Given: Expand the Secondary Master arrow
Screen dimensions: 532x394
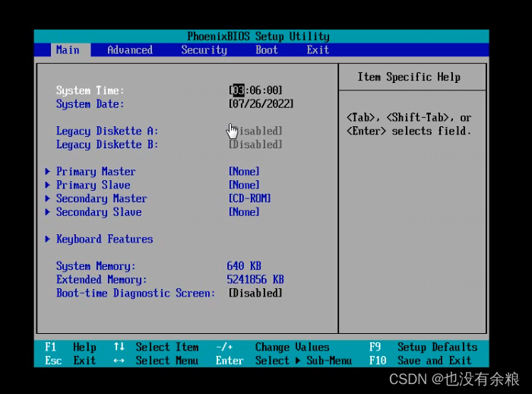Looking at the screenshot, I should pyautogui.click(x=48, y=199).
